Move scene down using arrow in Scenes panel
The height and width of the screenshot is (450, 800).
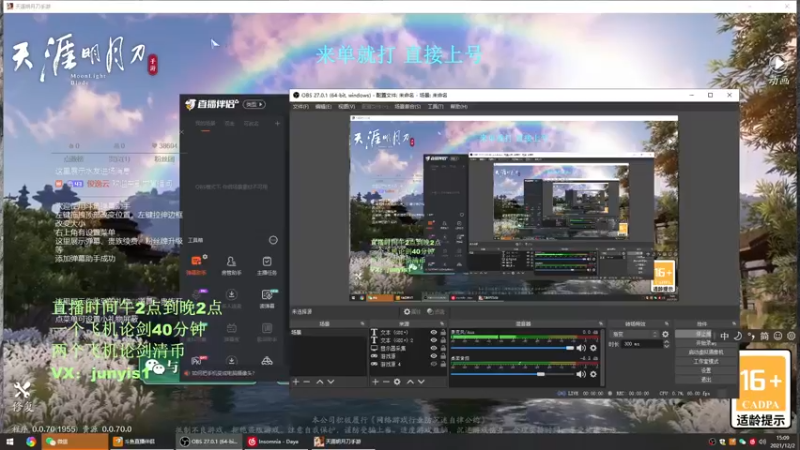coord(331,382)
